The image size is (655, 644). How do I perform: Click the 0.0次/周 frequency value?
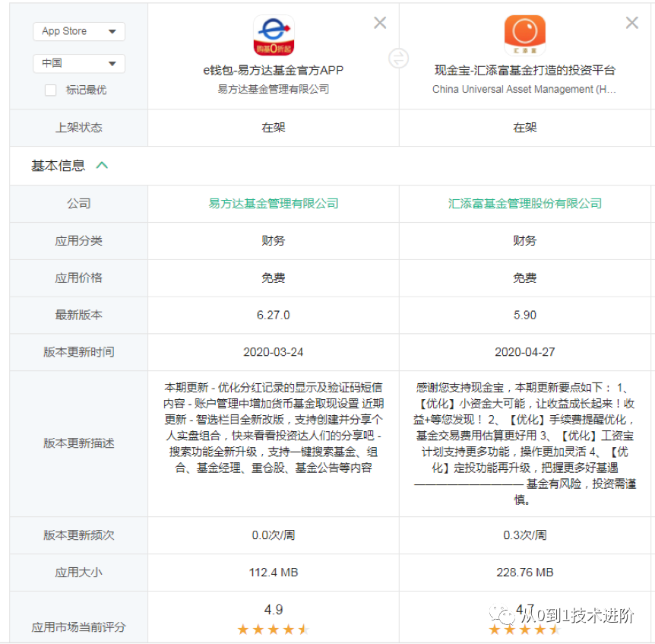(274, 535)
